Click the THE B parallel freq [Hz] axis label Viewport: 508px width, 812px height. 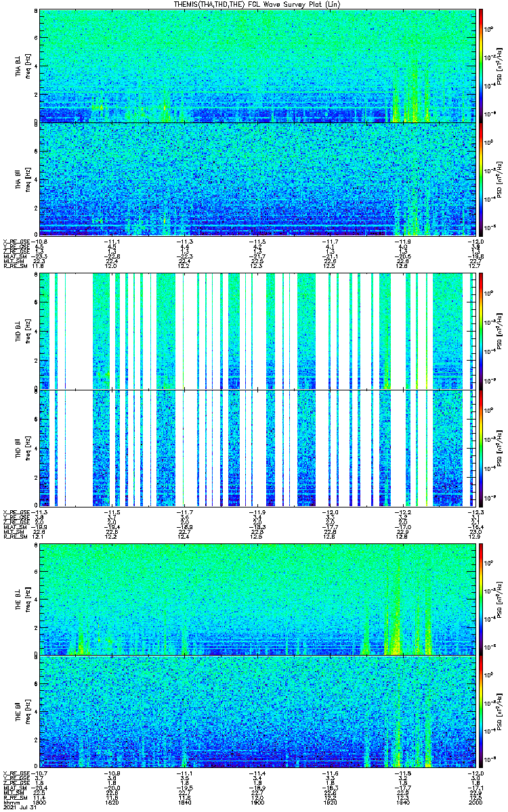click(27, 711)
